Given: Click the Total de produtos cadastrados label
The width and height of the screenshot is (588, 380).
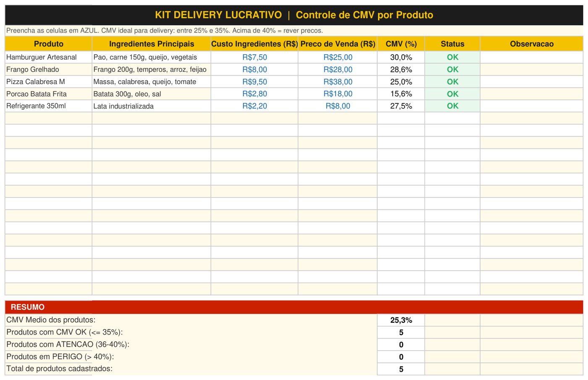Looking at the screenshot, I should (x=59, y=369).
